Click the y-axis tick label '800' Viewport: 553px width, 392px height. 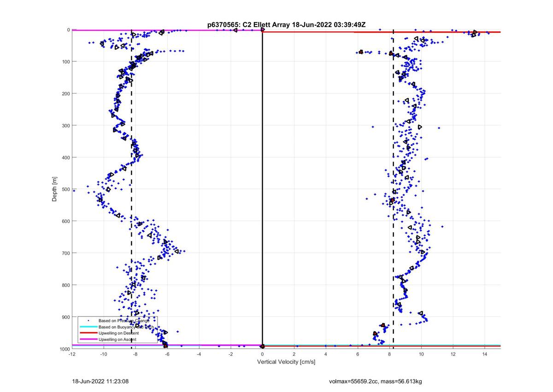pos(65,285)
